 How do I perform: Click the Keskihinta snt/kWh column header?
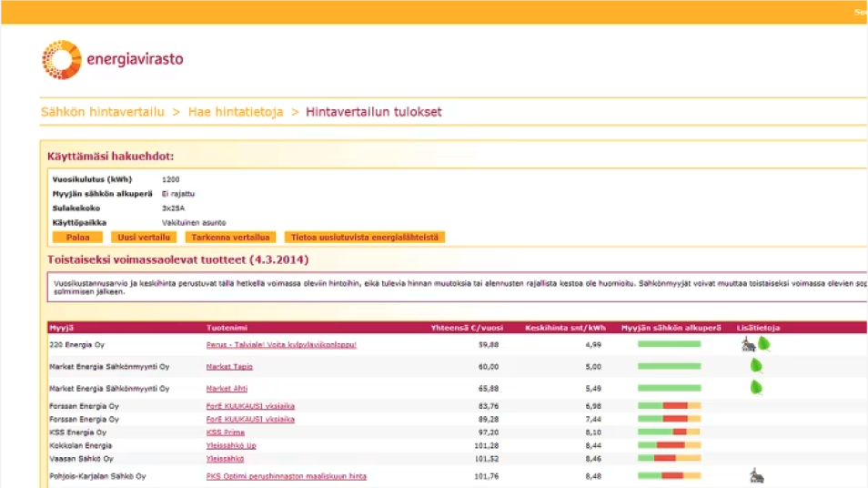[565, 328]
